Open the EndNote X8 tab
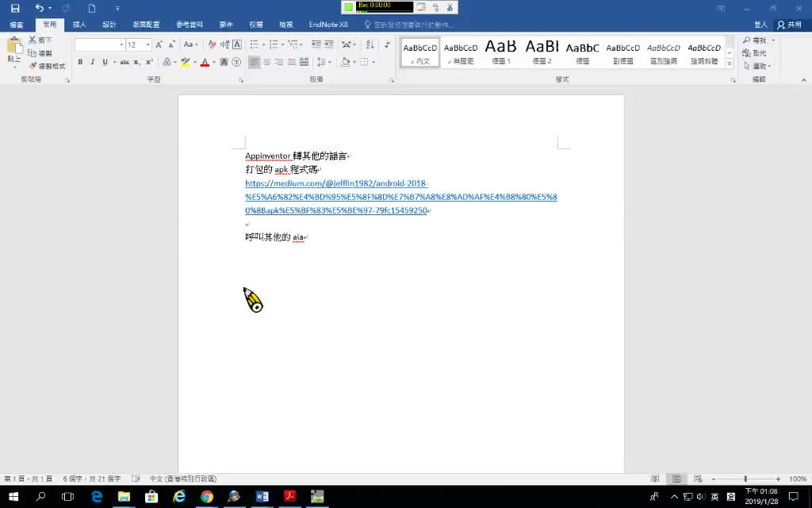The height and width of the screenshot is (508, 812). pos(327,25)
